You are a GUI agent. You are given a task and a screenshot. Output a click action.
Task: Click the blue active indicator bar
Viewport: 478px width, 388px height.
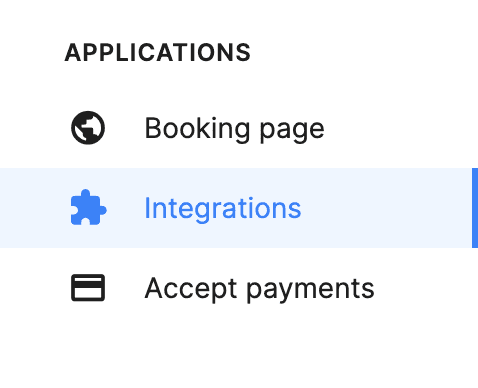click(x=475, y=208)
